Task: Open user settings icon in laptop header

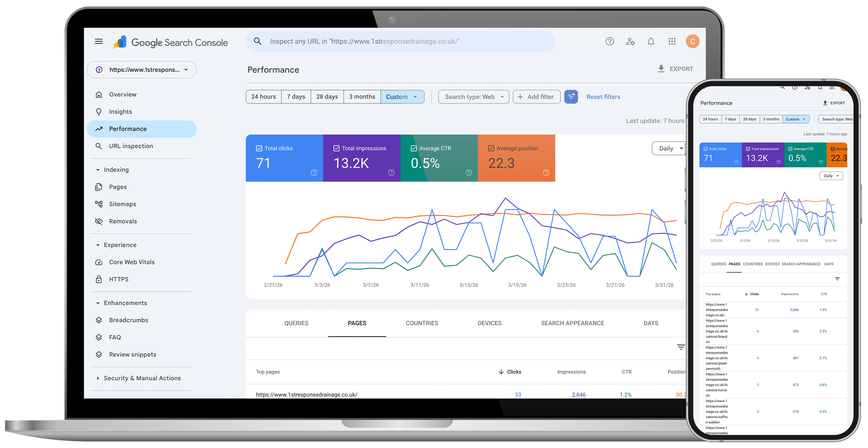Action: [630, 42]
